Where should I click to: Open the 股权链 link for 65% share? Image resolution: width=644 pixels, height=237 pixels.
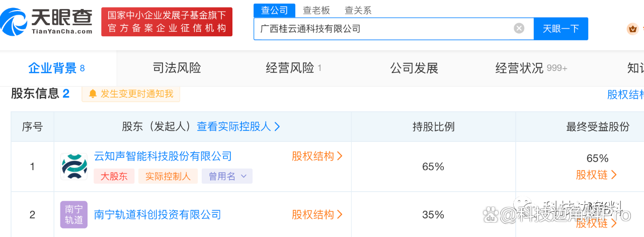(x=597, y=175)
